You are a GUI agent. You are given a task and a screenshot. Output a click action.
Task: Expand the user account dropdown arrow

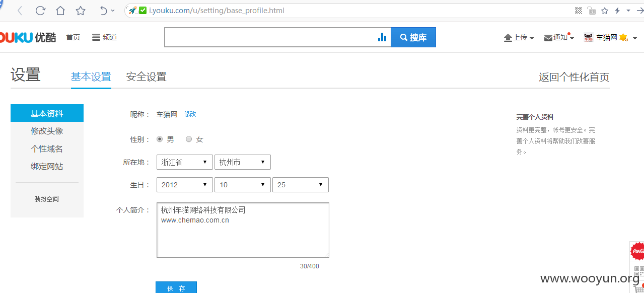tap(634, 38)
